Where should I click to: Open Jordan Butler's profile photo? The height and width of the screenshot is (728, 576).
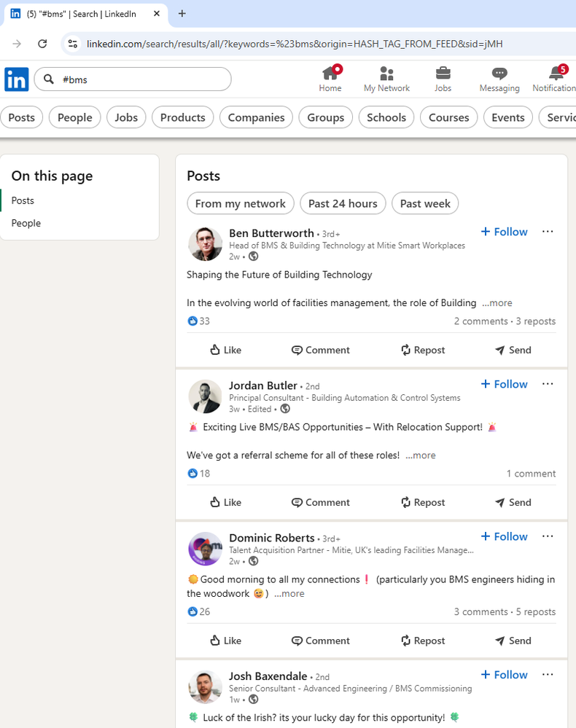point(205,396)
